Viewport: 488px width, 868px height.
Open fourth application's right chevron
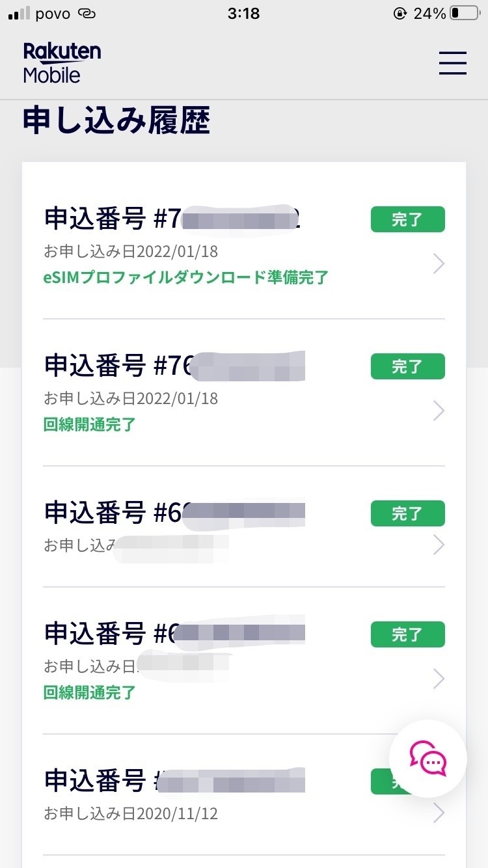pos(439,679)
